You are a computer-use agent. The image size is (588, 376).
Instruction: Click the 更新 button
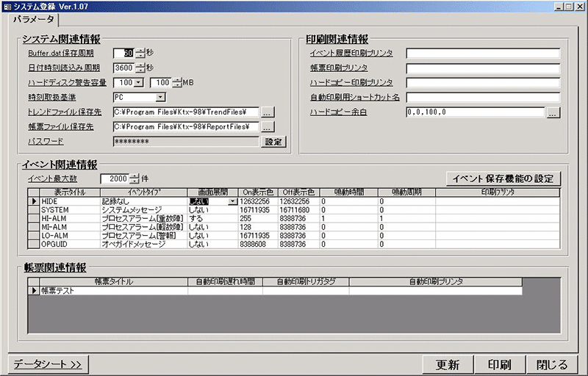pyautogui.click(x=447, y=364)
